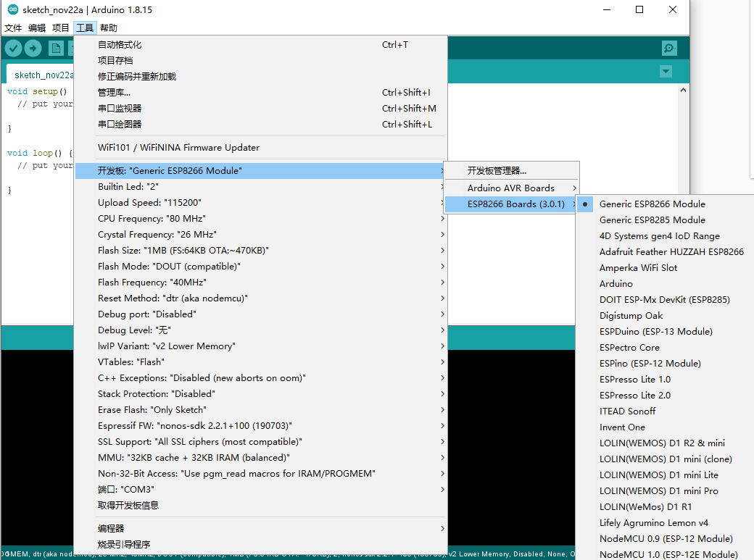The width and height of the screenshot is (754, 560).
Task: Select the DOIT ESP-Mx DevKit (ESP8285) board
Action: pyautogui.click(x=665, y=299)
